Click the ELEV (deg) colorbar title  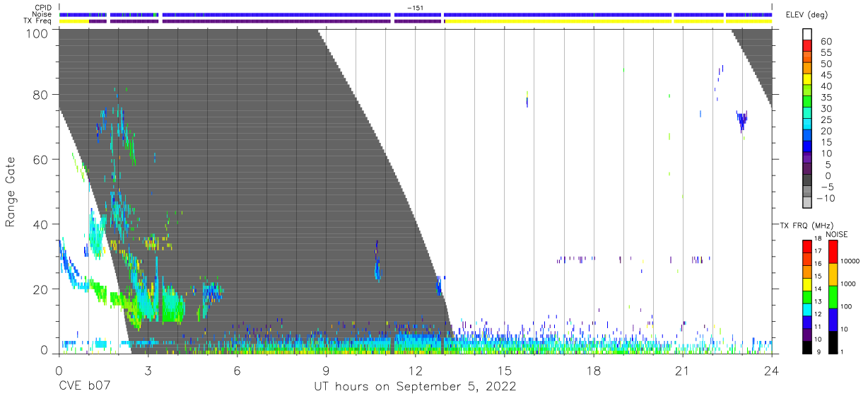point(806,15)
